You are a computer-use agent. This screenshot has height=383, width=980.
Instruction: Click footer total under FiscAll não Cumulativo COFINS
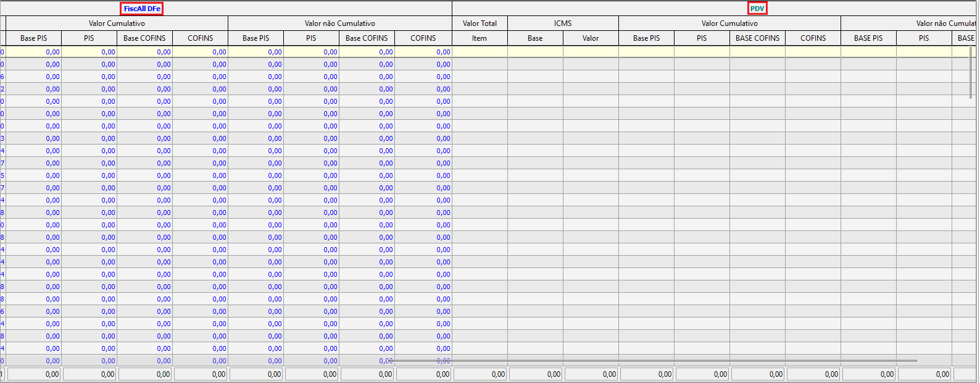tap(423, 374)
